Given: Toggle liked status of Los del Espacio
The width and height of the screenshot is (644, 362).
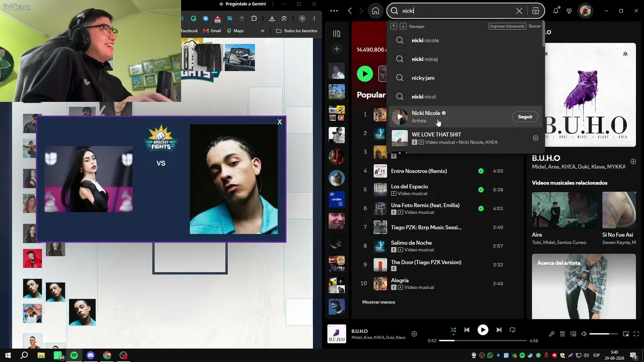Looking at the screenshot, I should [481, 190].
